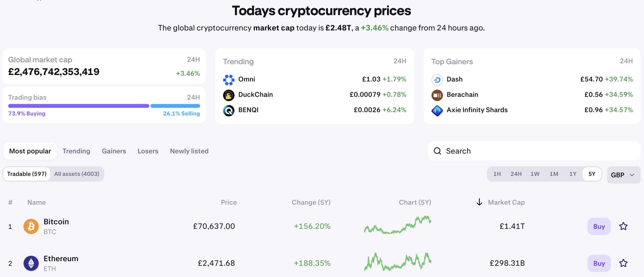
Task: Click the Bitcoin BTC coin icon
Action: click(x=31, y=226)
